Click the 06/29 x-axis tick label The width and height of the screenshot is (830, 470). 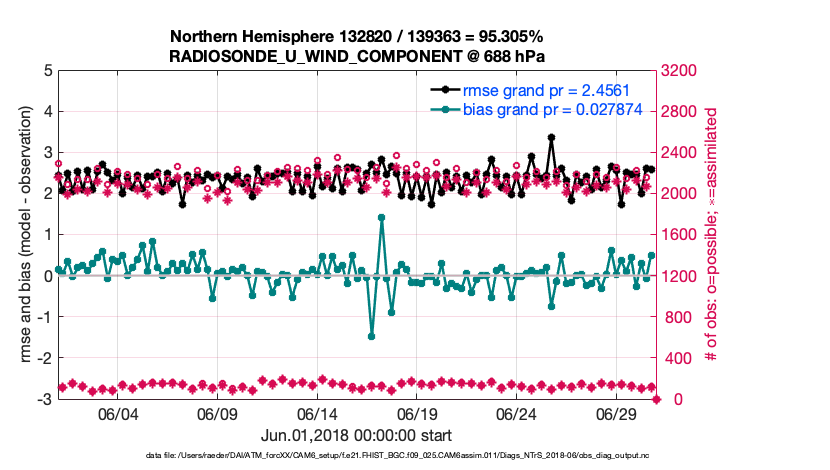pyautogui.click(x=617, y=414)
